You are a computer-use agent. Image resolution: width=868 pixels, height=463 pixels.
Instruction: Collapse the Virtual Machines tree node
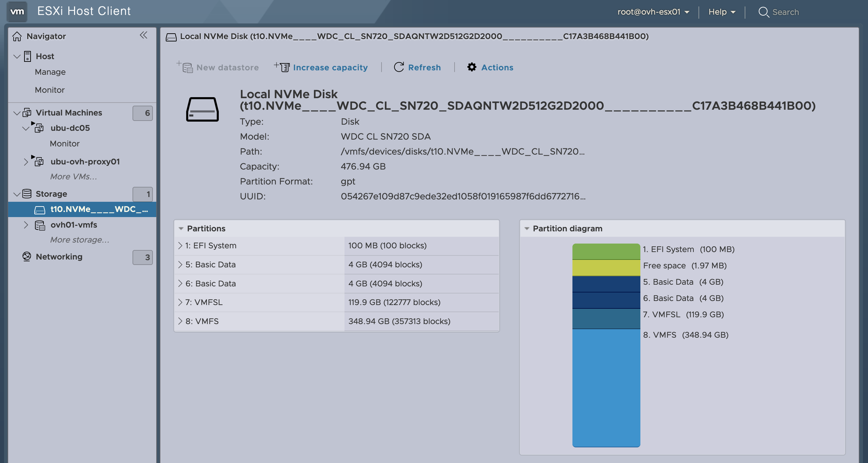[17, 113]
